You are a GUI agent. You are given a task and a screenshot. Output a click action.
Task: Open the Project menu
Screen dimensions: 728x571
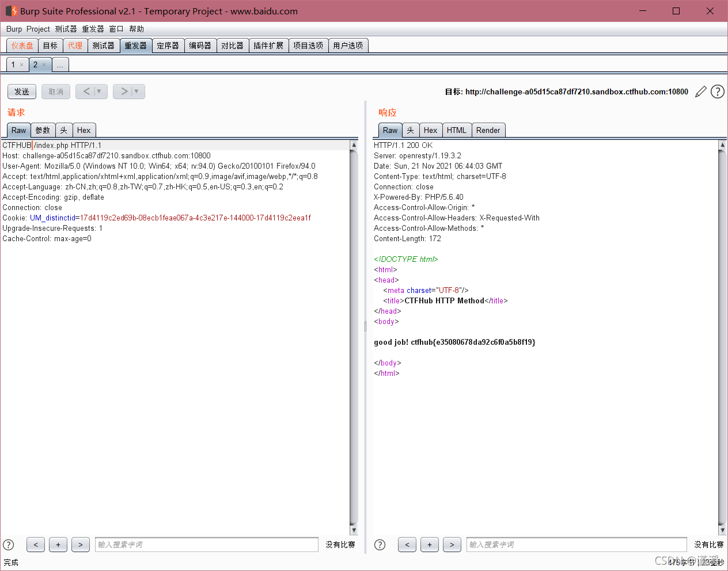click(x=38, y=29)
